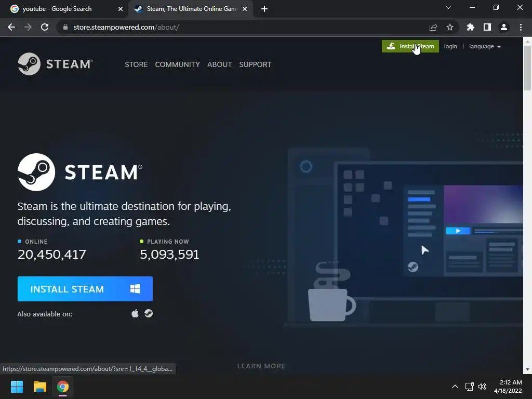
Task: Select the SteamOS Linux download icon
Action: tap(149, 313)
